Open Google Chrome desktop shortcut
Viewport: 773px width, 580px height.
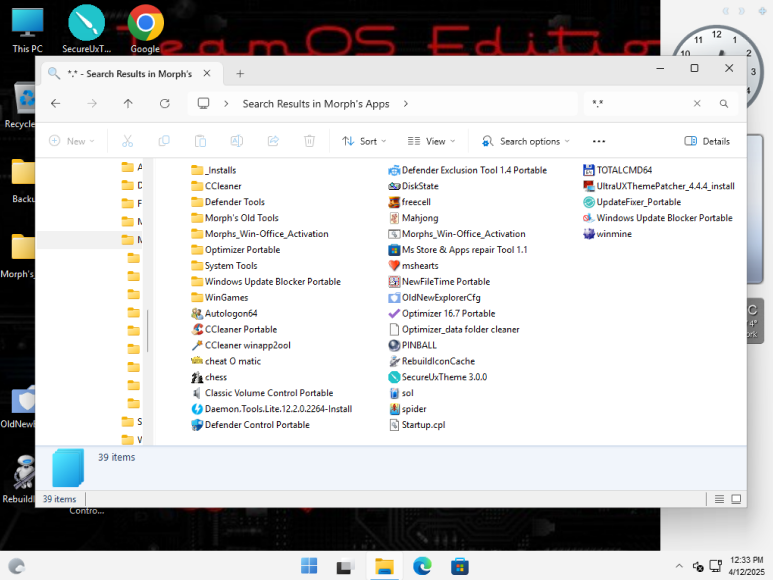145,29
